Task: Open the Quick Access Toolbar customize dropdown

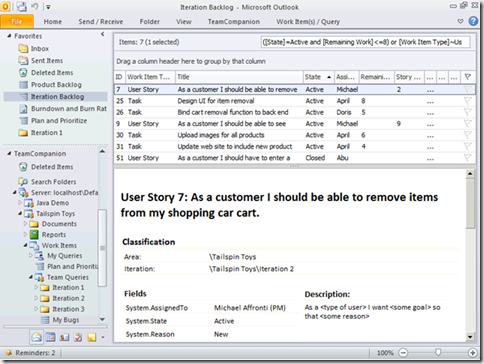Action: point(49,7)
